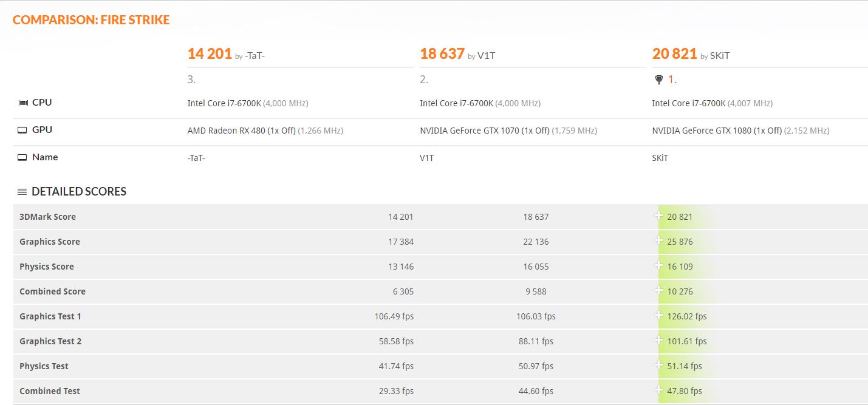The height and width of the screenshot is (405, 868).
Task: Open -TaT- user link beside 14 201 heading
Action: [255, 56]
